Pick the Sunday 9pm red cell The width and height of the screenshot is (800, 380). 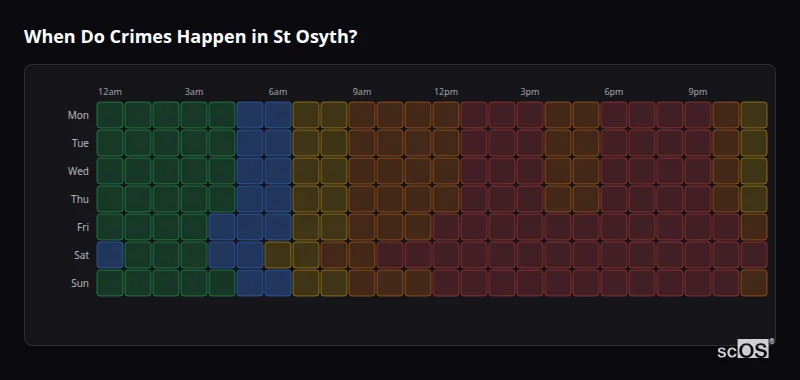point(698,283)
